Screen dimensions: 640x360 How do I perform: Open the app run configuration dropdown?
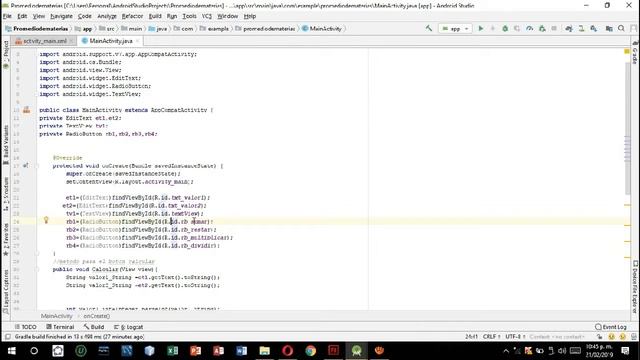pos(455,29)
